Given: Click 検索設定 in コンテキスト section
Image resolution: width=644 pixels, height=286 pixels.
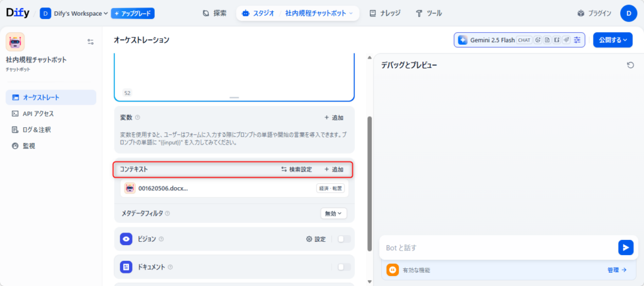Looking at the screenshot, I should click(x=296, y=169).
